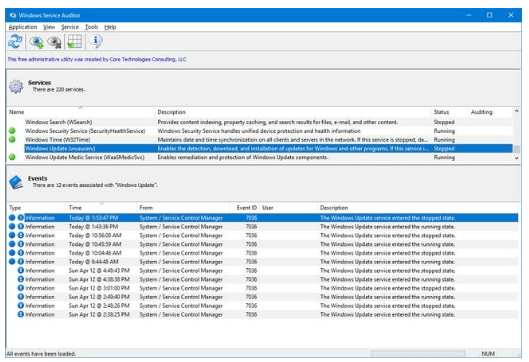Click green status dot for Windows Security Service

(12, 131)
